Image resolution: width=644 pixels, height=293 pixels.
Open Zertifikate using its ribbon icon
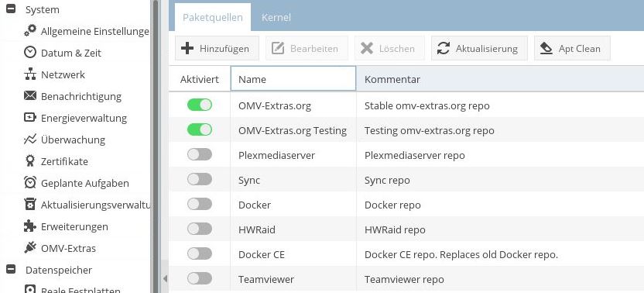click(x=30, y=161)
